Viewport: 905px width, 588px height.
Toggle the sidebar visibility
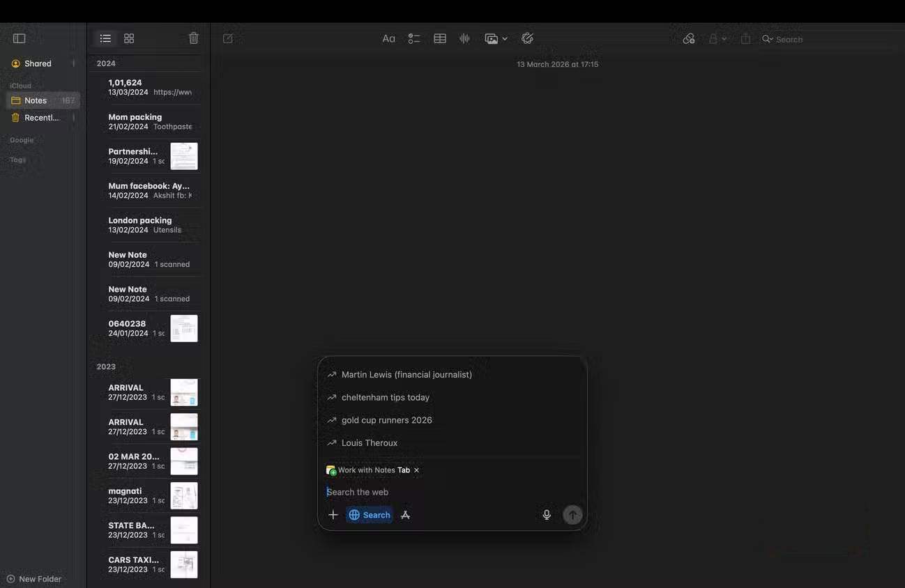click(x=19, y=38)
